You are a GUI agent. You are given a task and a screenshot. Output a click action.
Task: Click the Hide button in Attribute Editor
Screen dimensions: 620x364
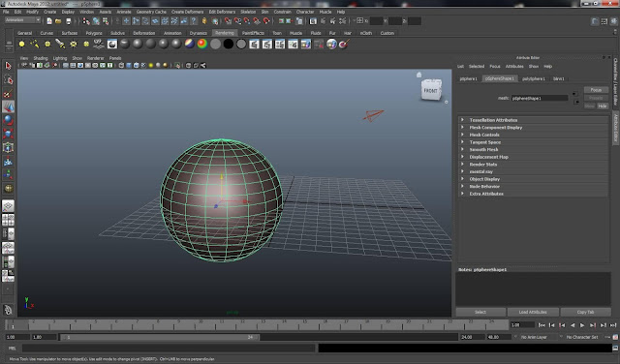(603, 106)
